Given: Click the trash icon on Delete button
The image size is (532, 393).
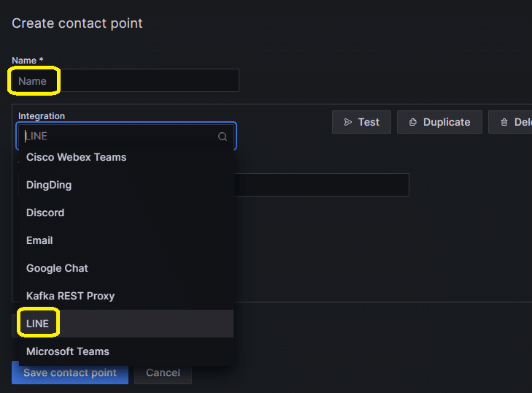Looking at the screenshot, I should point(504,122).
